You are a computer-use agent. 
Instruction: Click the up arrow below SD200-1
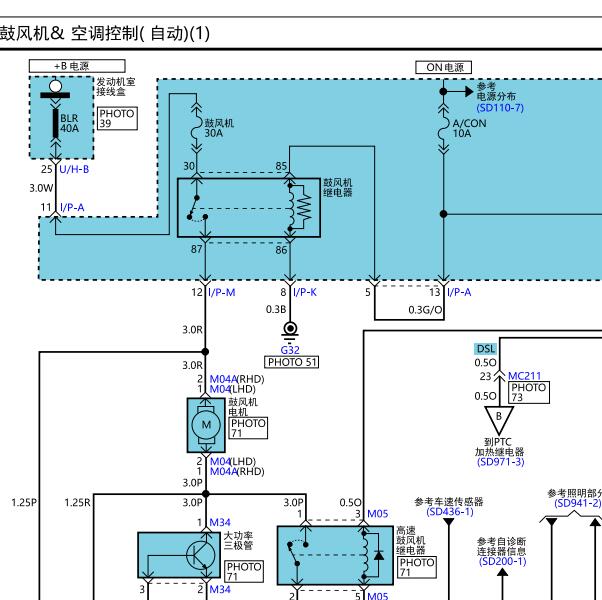click(503, 573)
